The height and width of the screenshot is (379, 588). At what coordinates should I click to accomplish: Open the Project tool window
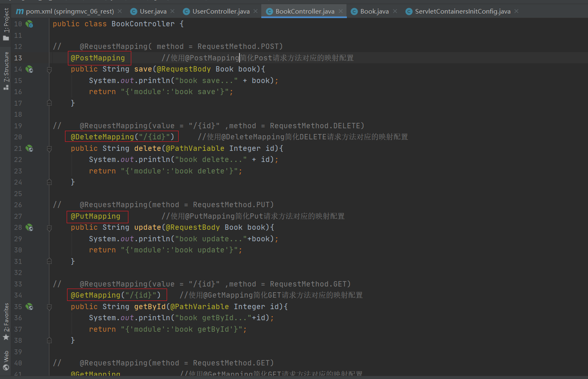click(6, 25)
